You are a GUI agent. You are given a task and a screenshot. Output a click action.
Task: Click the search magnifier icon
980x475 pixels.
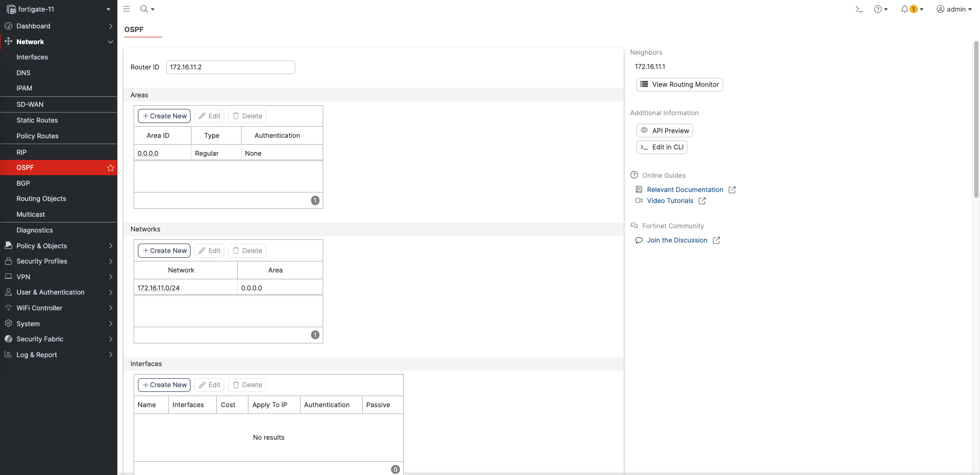click(x=144, y=9)
